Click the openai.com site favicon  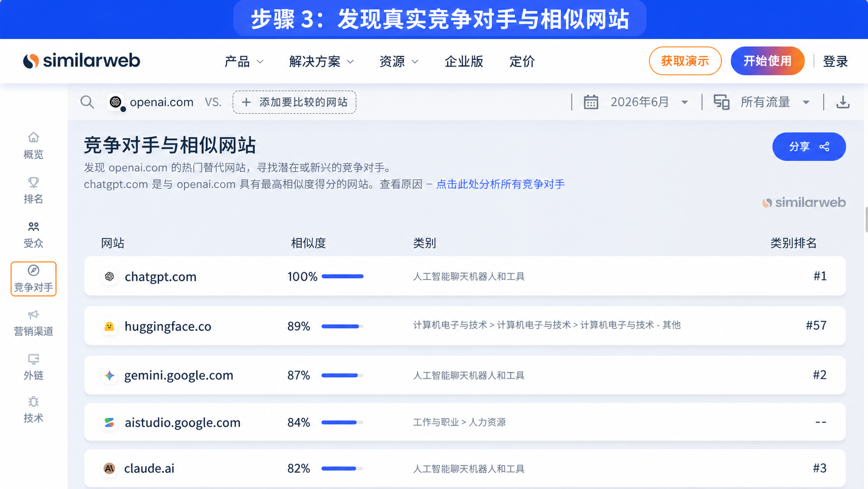116,102
